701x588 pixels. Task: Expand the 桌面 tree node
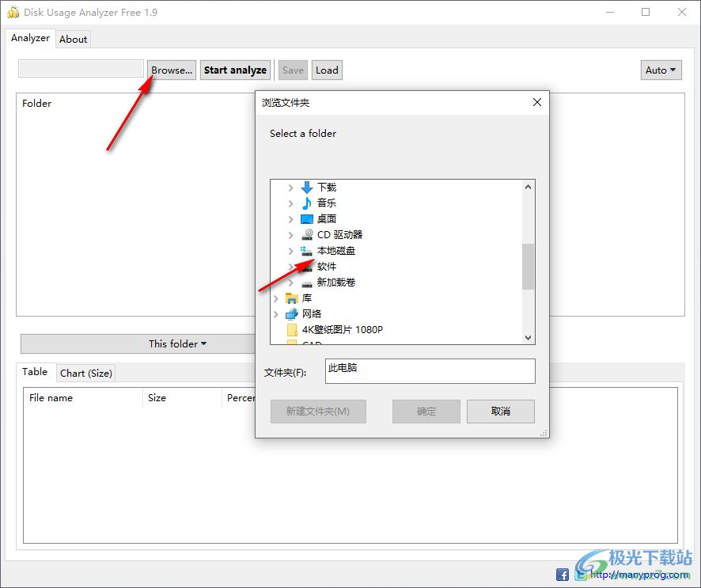(290, 219)
